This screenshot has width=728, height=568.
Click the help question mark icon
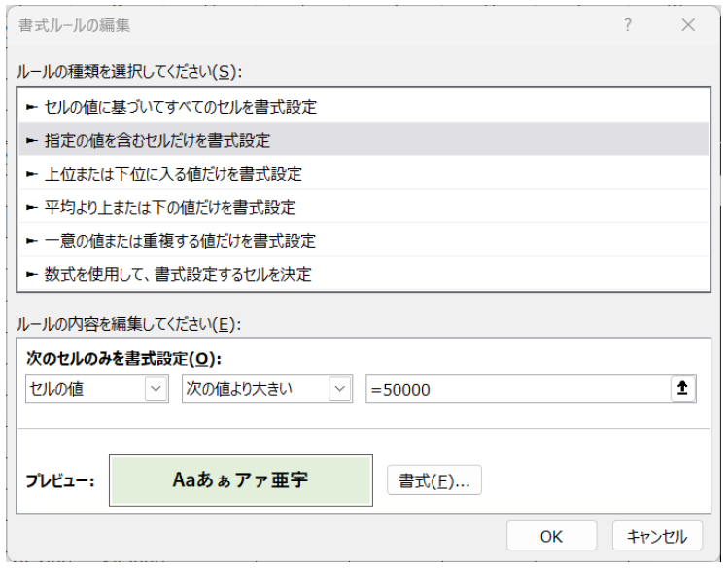coord(628,26)
